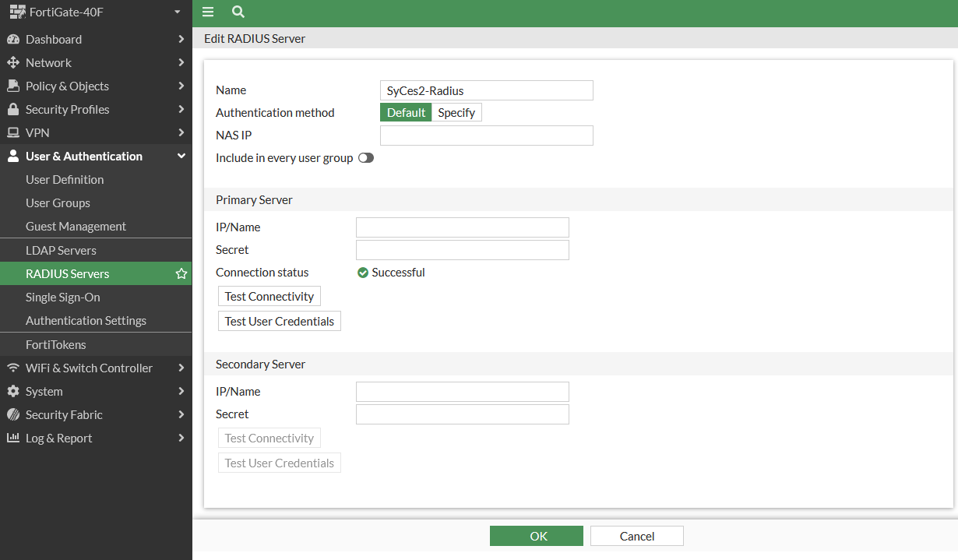Click the Secondary Server Secret field
Image resolution: width=958 pixels, height=560 pixels.
(463, 414)
